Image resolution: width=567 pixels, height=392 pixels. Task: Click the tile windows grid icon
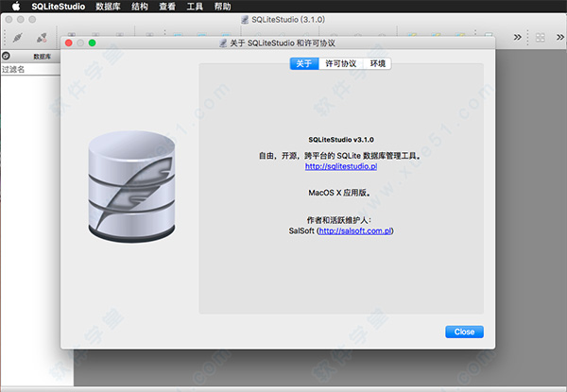tap(541, 37)
